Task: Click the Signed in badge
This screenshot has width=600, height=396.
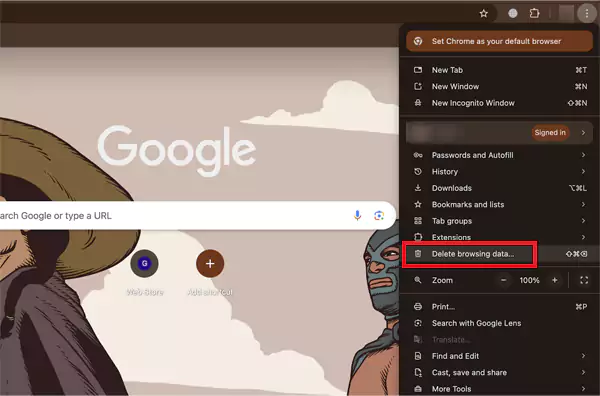Action: [550, 133]
